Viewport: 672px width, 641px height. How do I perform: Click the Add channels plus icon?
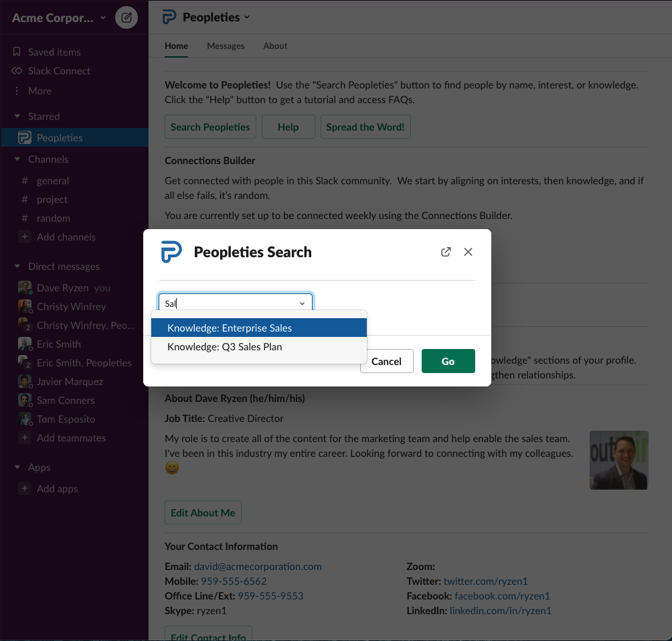click(x=25, y=236)
